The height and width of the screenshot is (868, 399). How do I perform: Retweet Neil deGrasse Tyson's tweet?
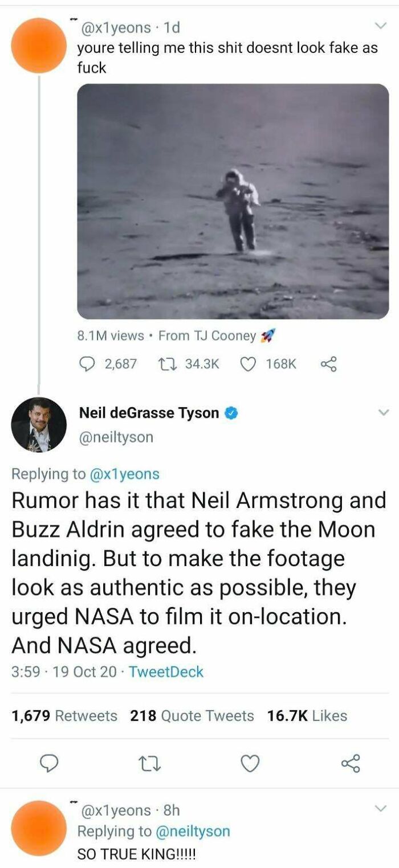(x=148, y=763)
